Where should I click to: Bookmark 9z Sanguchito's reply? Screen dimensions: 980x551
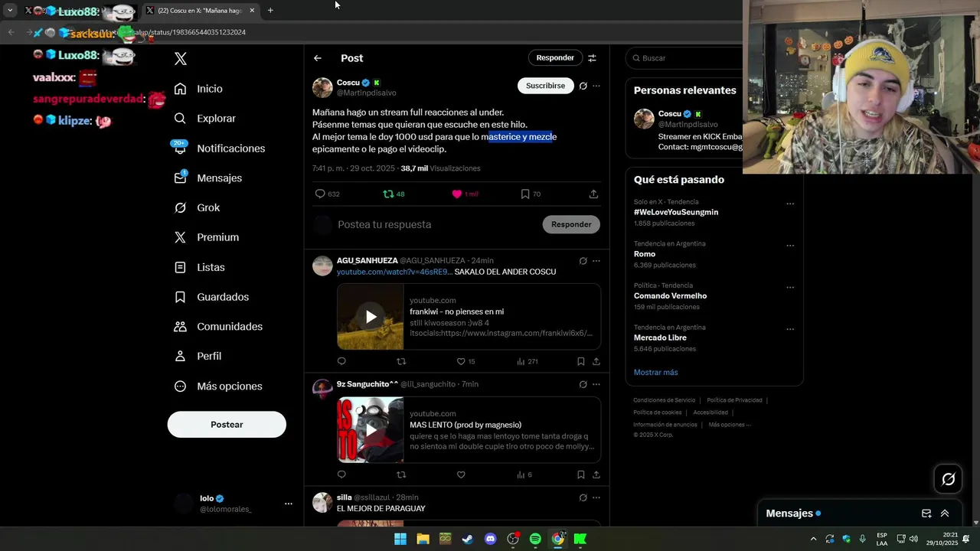pos(580,474)
